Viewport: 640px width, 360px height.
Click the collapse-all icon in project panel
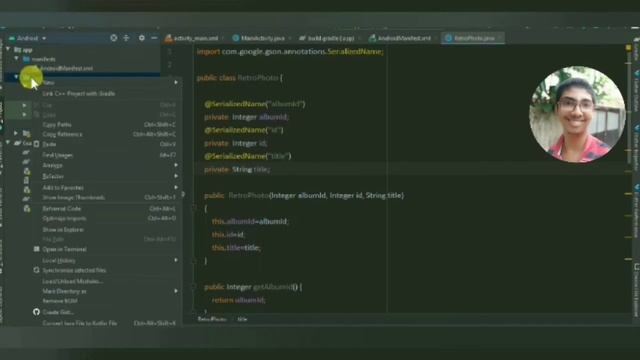point(126,38)
